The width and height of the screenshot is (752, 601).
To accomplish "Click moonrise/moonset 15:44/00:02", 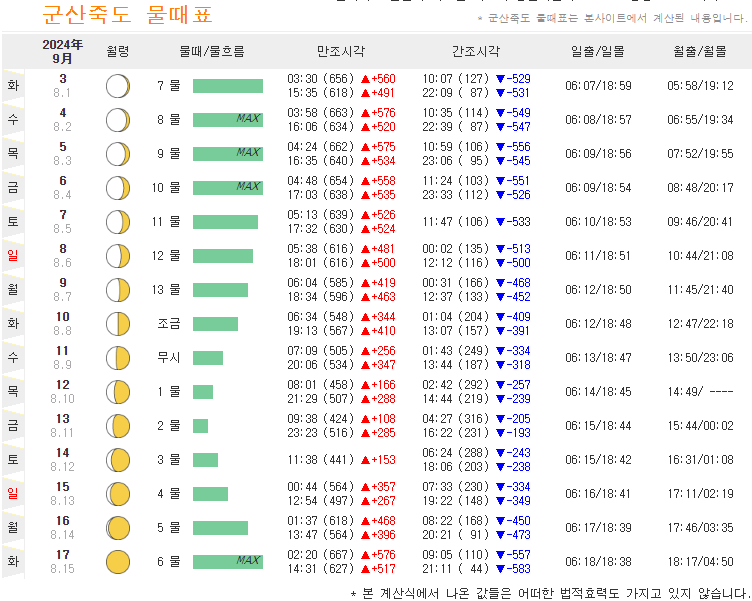I will coord(700,426).
